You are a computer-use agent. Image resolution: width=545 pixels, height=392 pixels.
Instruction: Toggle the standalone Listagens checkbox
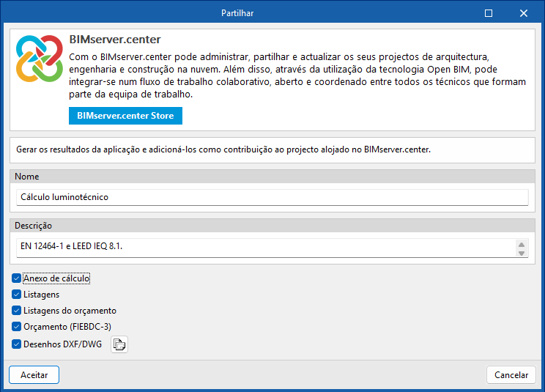(17, 295)
